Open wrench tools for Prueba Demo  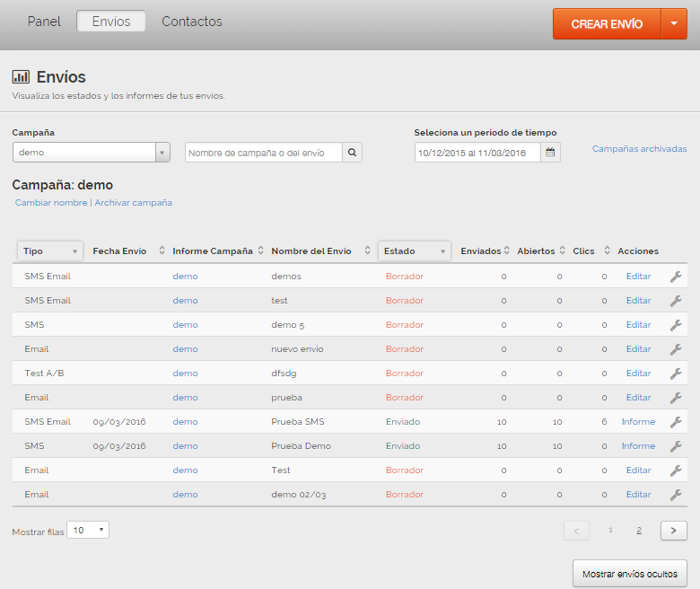click(676, 446)
